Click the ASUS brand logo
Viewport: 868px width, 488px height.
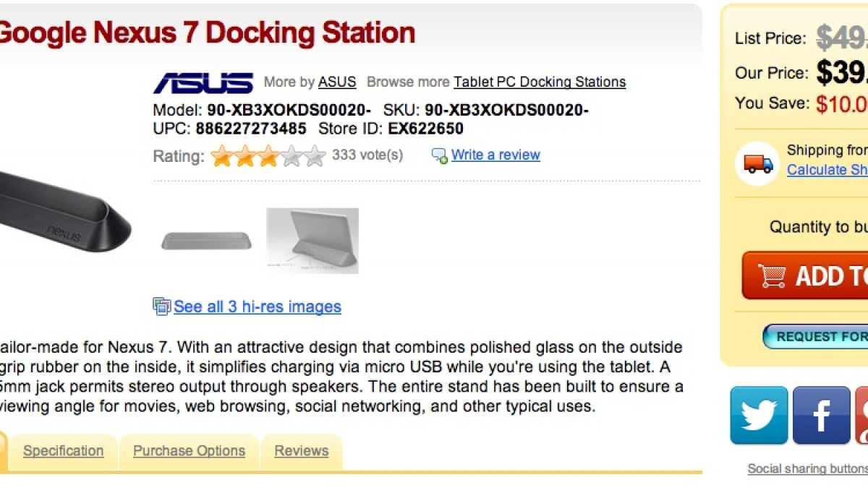(203, 82)
